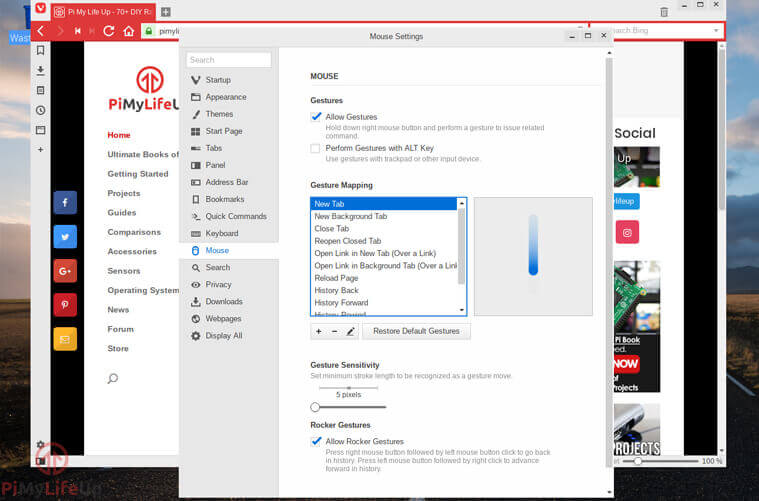Click gesture list scroll down arrow

point(462,310)
